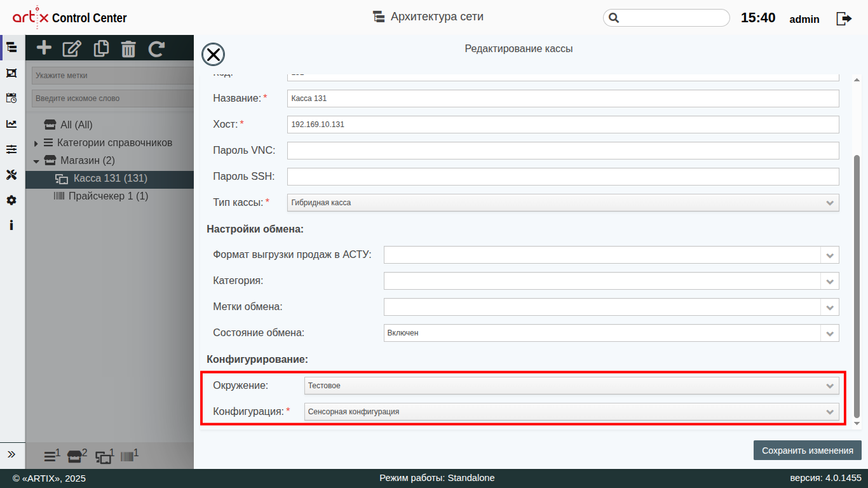Click the Редактирование кассы dialog title

(x=519, y=49)
